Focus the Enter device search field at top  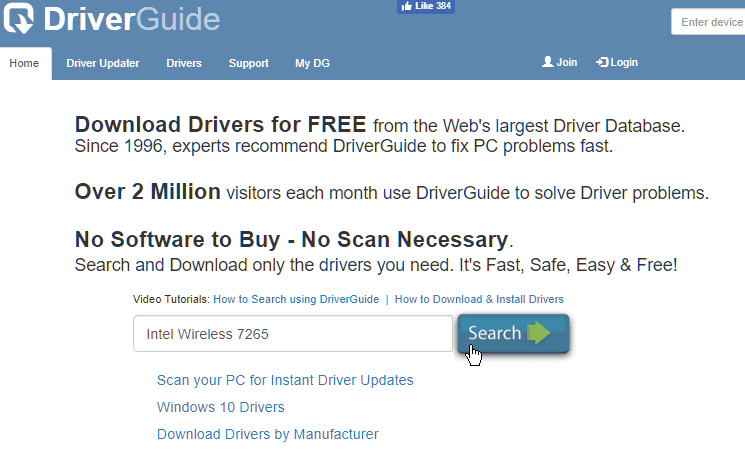click(x=708, y=22)
